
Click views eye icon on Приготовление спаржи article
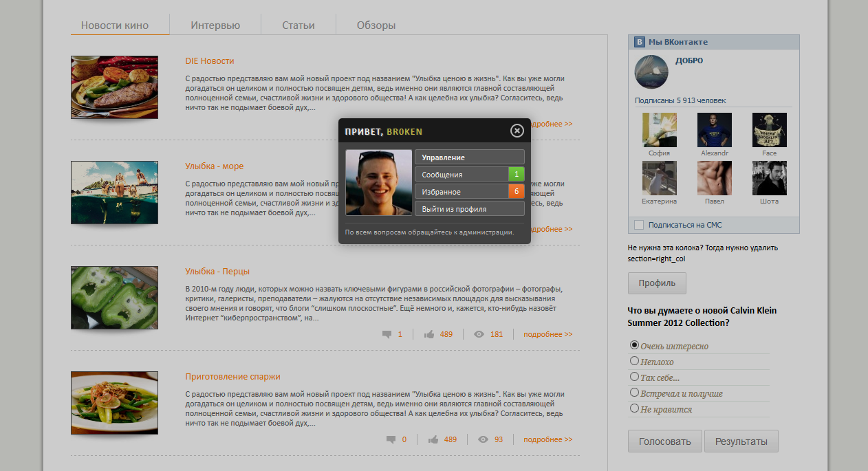483,440
